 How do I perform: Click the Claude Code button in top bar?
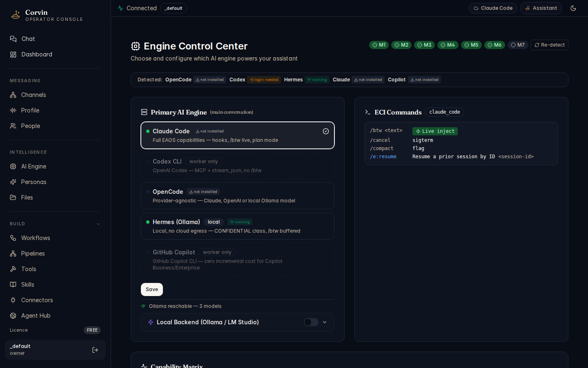point(493,8)
